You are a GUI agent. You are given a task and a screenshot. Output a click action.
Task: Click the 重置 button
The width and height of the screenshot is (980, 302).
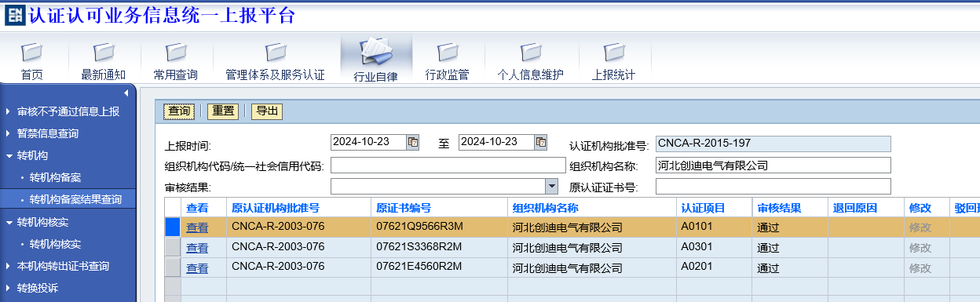(x=224, y=111)
